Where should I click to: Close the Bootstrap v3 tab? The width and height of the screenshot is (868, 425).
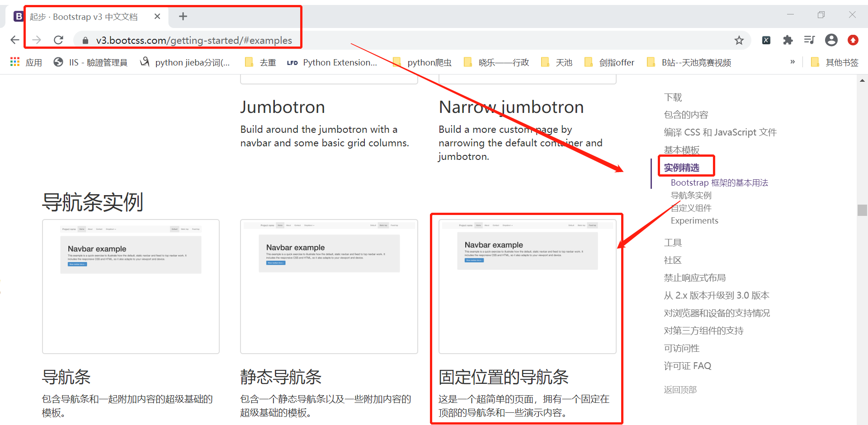157,17
